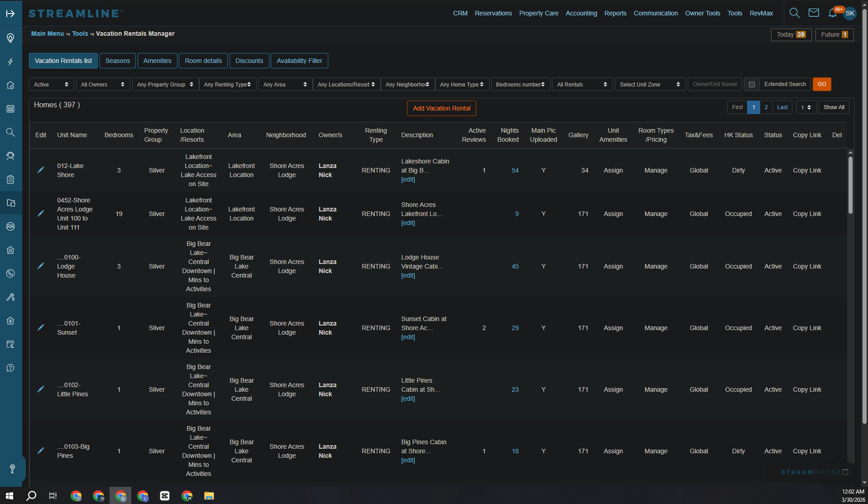Open the Availability Filler tab
This screenshot has width=868, height=504.
click(299, 61)
